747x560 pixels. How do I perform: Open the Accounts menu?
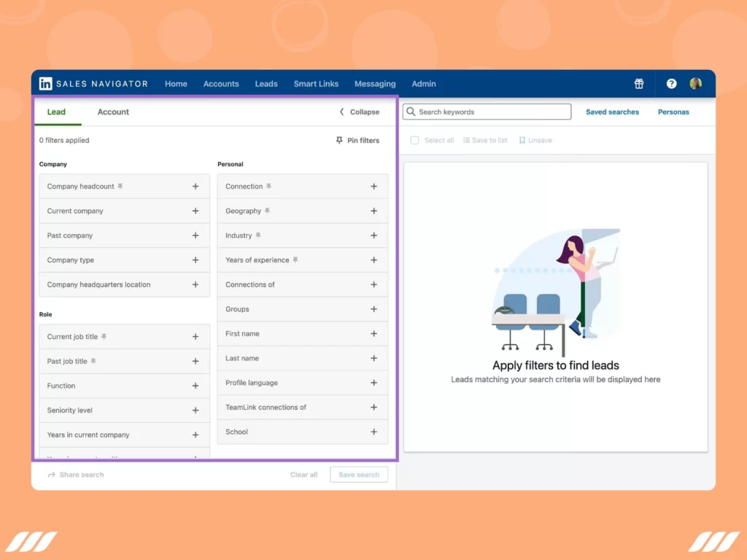(x=221, y=84)
